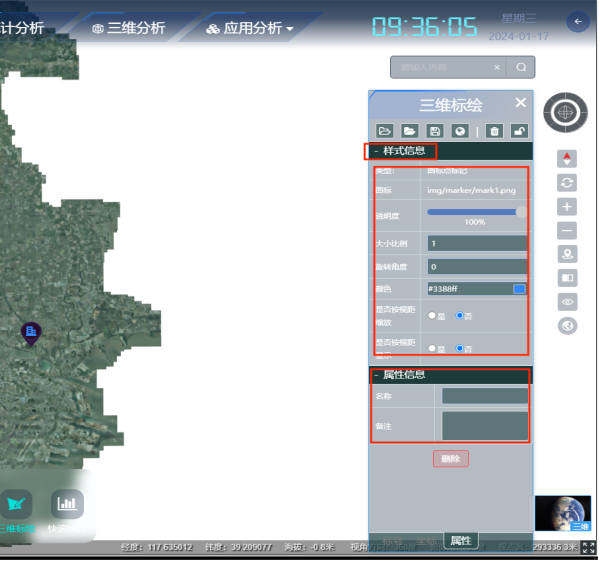Image resolution: width=600 pixels, height=561 pixels.
Task: Click the compass navigation ring control
Action: pos(566,113)
